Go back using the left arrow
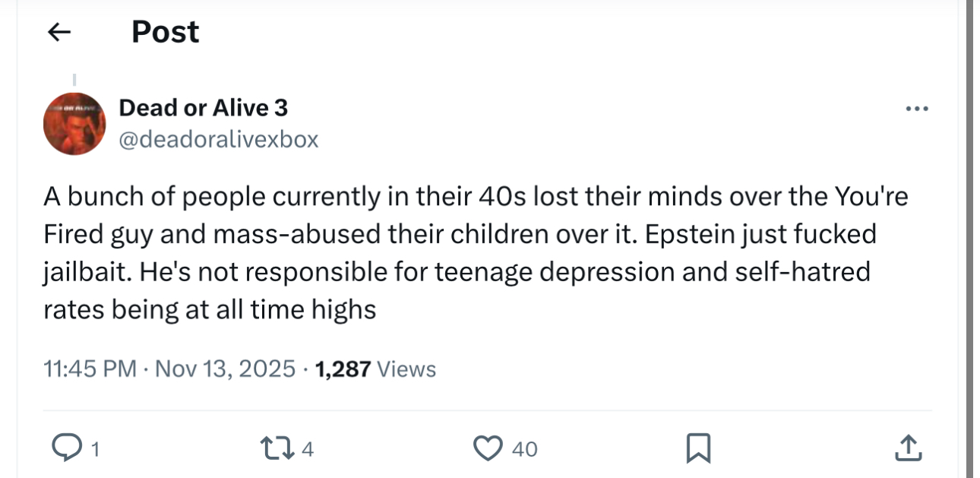 click(x=59, y=32)
